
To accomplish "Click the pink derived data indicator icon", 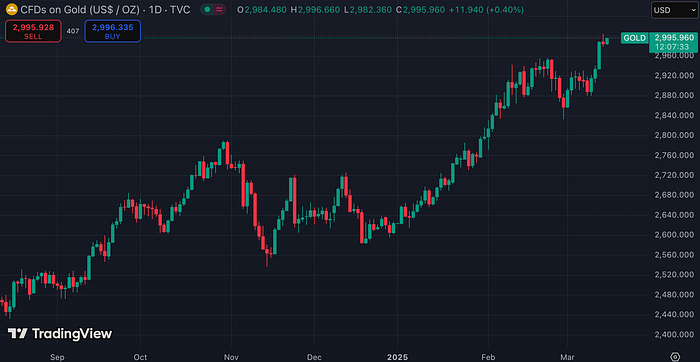I will pos(219,9).
